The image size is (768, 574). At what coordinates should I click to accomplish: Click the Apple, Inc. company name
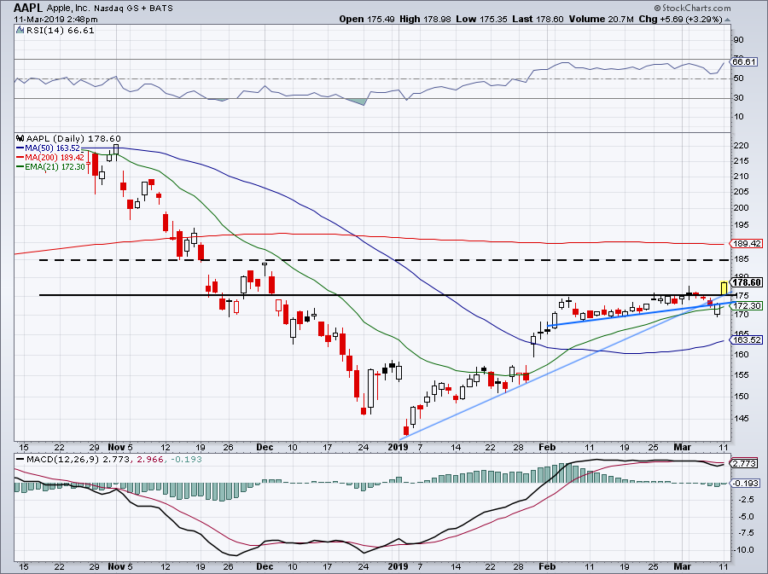71,8
